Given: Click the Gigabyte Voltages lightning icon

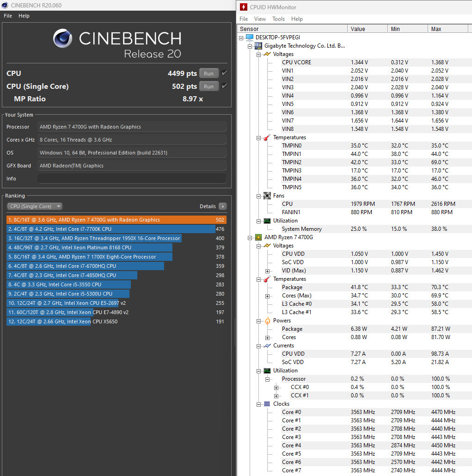Looking at the screenshot, I should click(x=267, y=54).
